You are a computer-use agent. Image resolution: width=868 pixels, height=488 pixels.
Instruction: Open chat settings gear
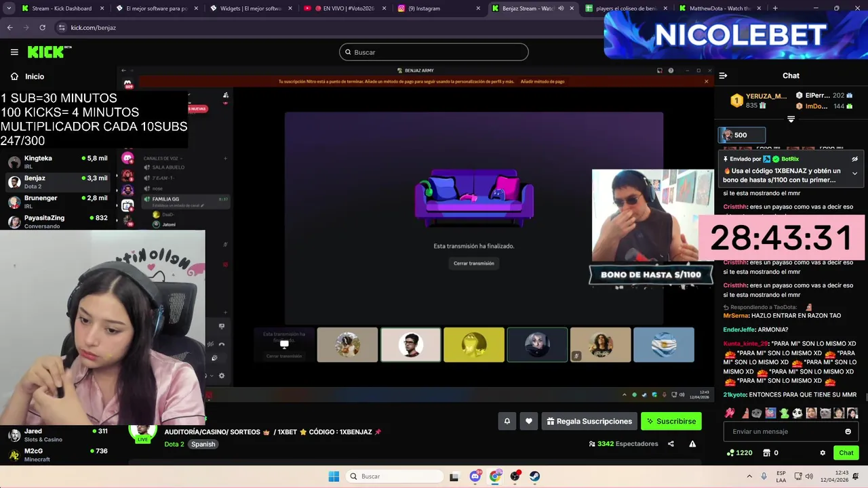(x=823, y=453)
